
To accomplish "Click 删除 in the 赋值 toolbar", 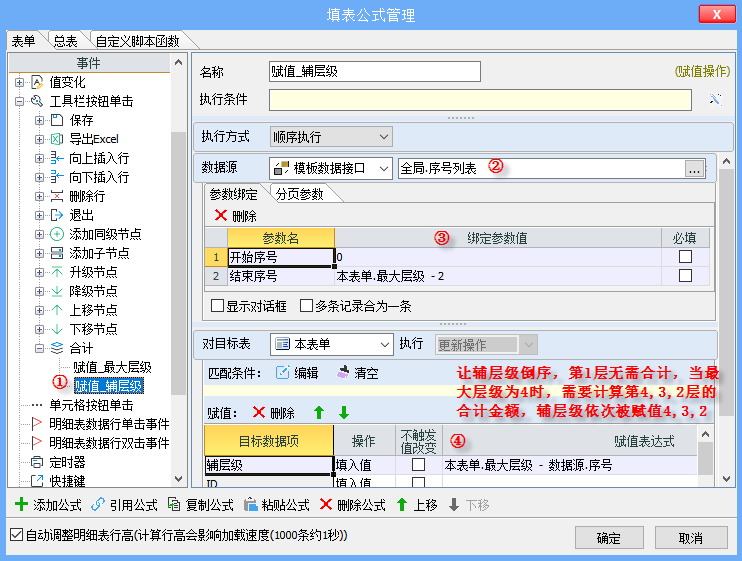I will 274,412.
